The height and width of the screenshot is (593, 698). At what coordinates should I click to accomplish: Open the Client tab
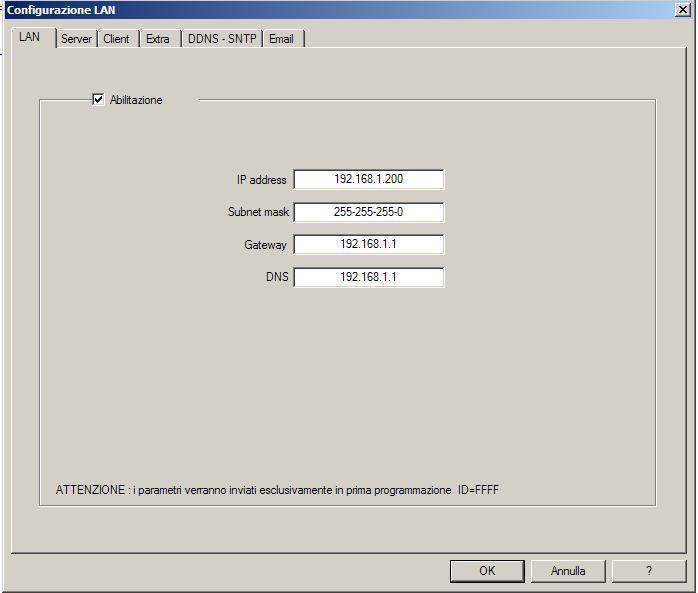pos(117,39)
